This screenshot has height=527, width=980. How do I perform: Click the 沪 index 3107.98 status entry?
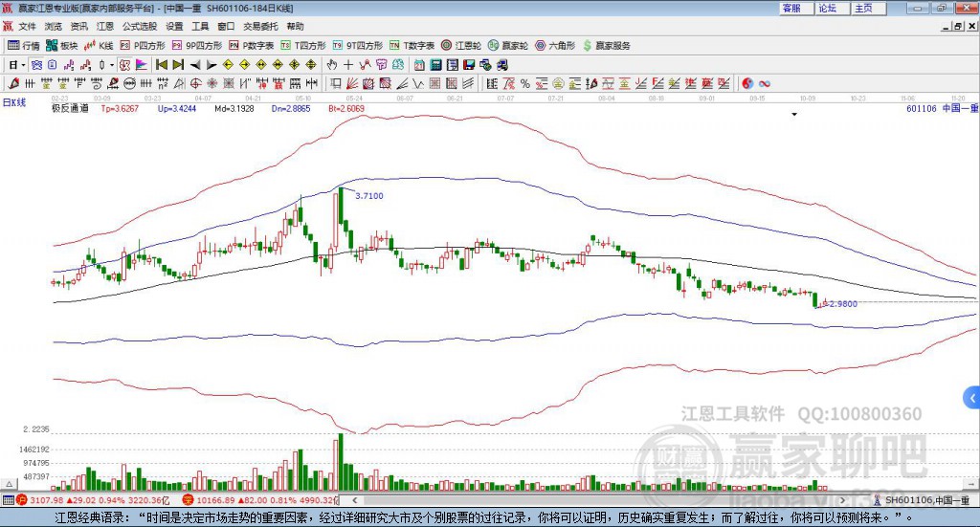93,500
